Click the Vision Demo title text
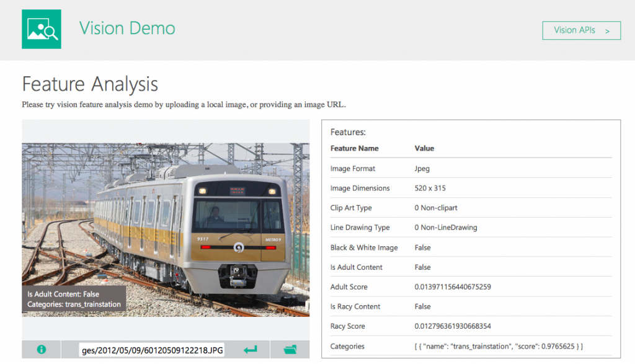 pyautogui.click(x=127, y=29)
